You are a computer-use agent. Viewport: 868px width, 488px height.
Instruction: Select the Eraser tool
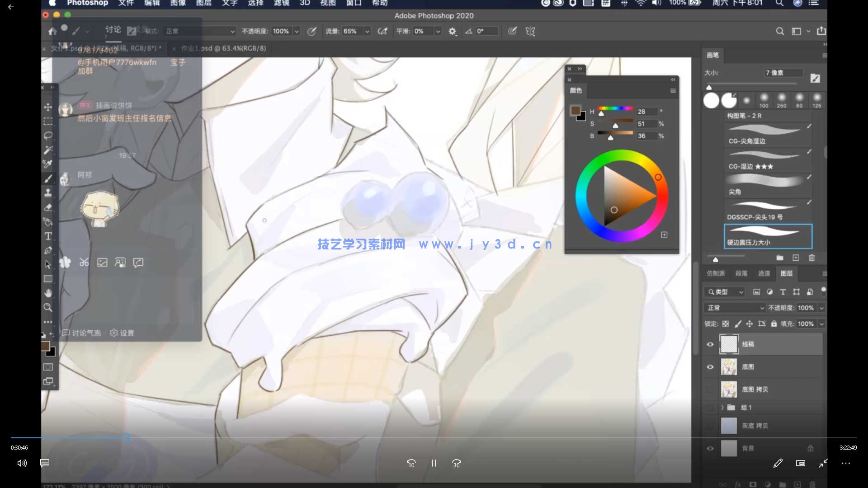point(48,207)
